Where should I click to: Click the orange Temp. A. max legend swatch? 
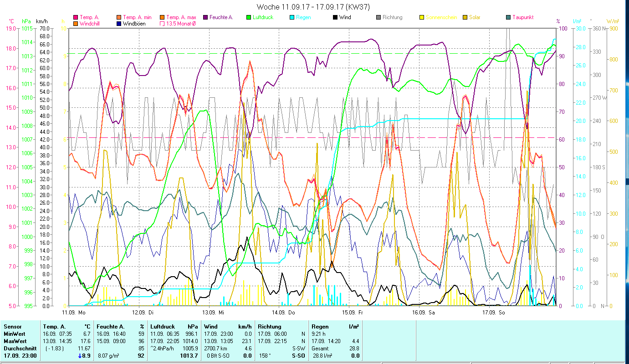162,17
